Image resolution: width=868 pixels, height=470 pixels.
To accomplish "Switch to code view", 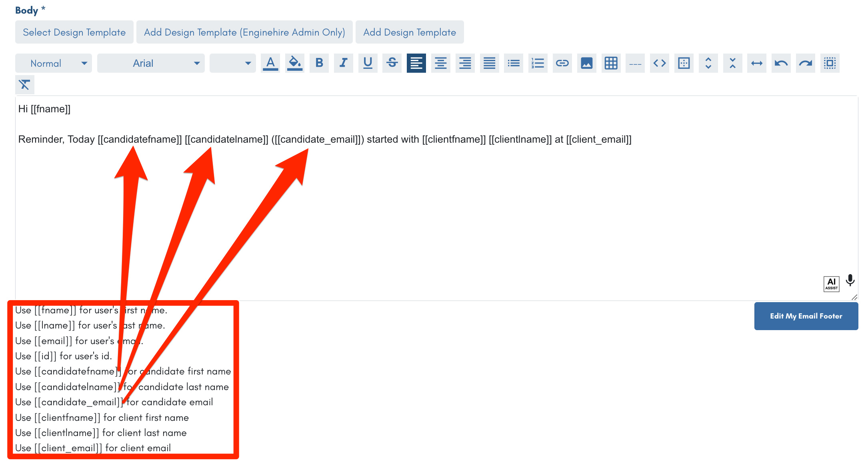I will click(x=659, y=63).
